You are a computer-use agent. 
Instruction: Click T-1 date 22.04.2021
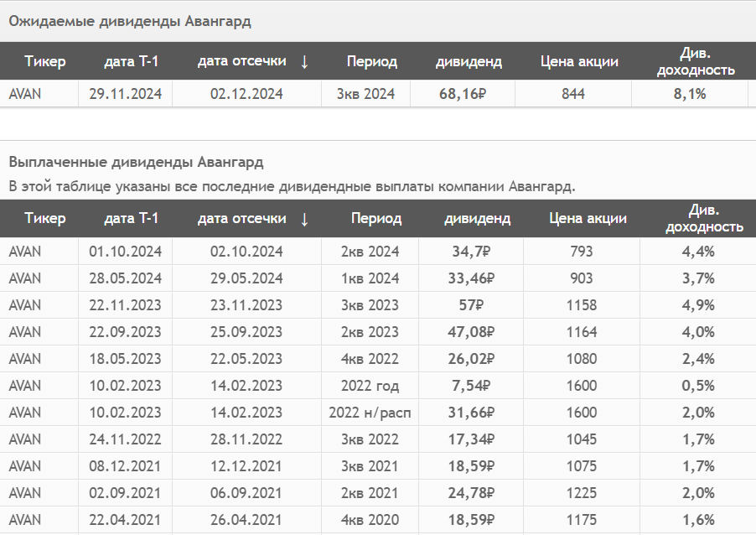click(126, 520)
